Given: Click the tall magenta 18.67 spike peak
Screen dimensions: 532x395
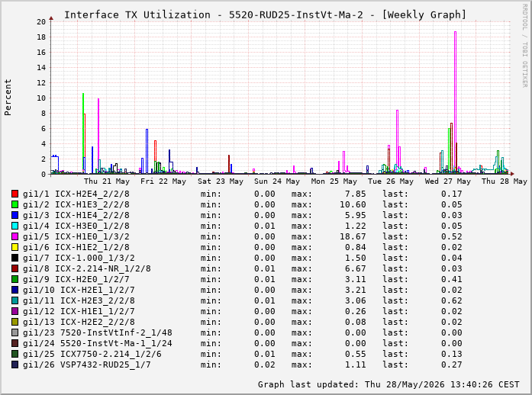Looking at the screenshot, I should pyautogui.click(x=456, y=32).
